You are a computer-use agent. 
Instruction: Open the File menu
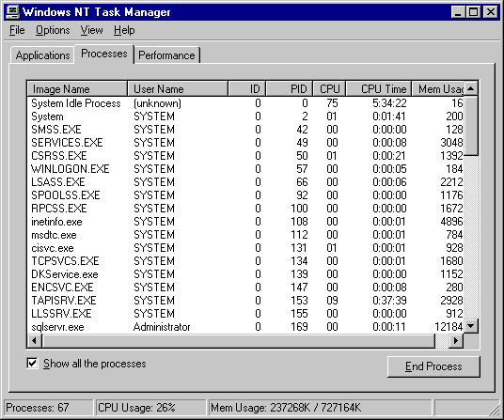pos(17,30)
